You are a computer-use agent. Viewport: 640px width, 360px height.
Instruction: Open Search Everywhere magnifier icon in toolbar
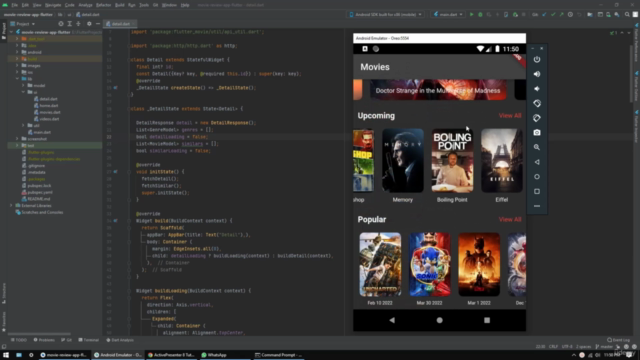click(x=627, y=14)
